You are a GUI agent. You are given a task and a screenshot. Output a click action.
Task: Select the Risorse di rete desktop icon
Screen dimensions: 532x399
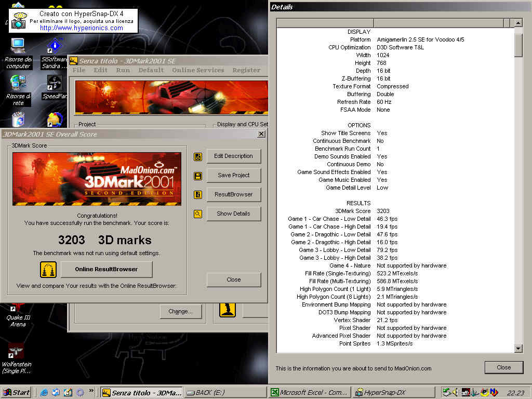18,90
